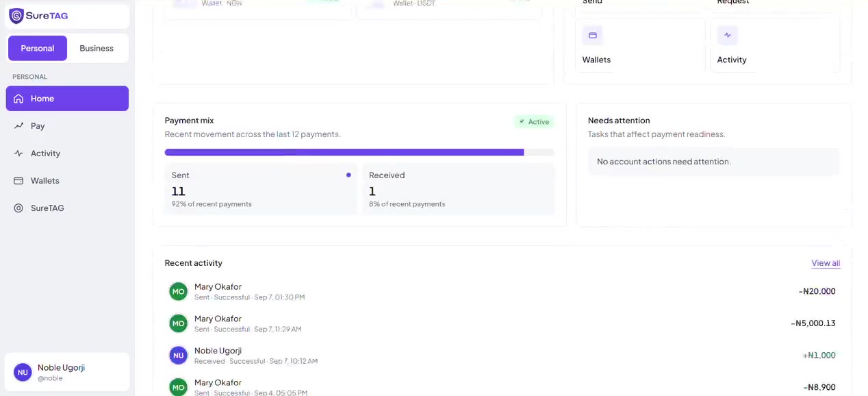
Task: Open the SureTAG sidebar page
Action: click(x=67, y=208)
